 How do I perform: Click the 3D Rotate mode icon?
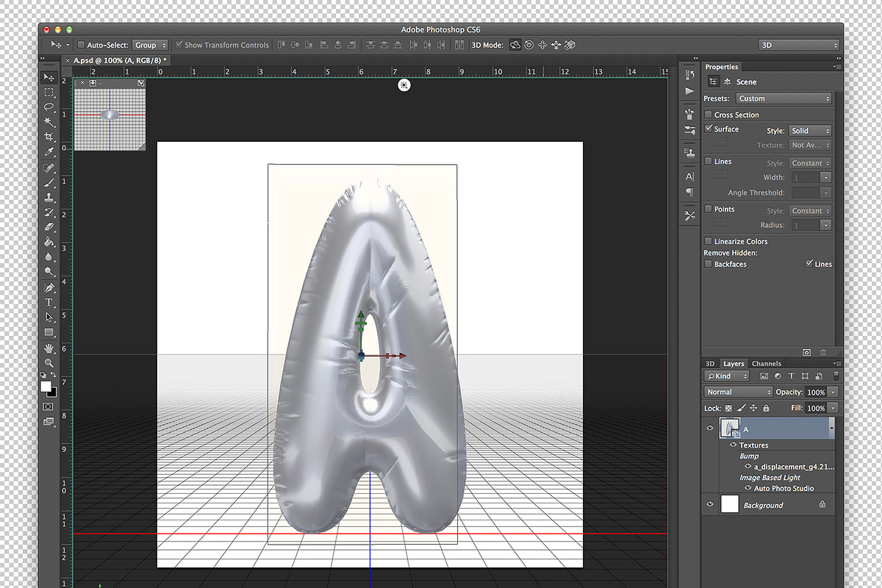[515, 45]
